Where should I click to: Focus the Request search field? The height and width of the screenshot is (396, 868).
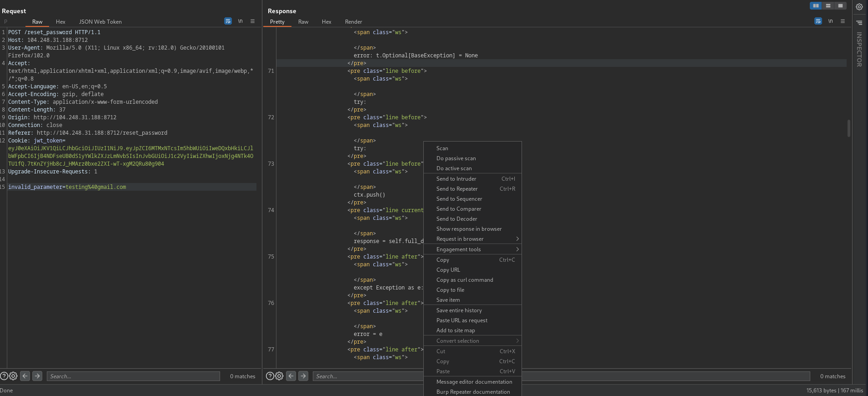(133, 376)
